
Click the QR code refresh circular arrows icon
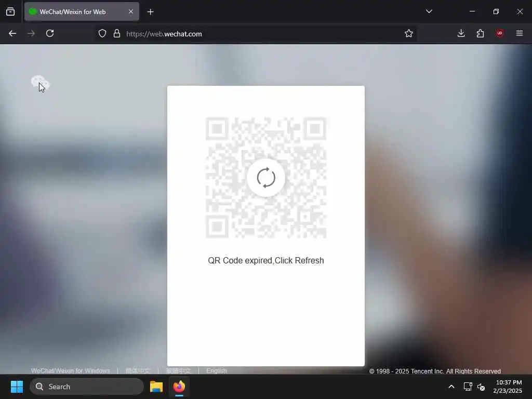tap(266, 178)
